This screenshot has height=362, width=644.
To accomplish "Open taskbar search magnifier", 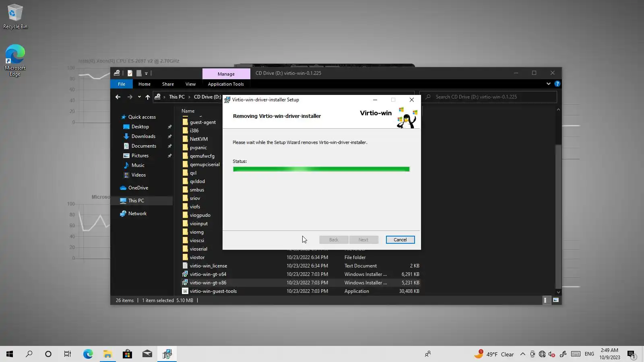I will pos(29,354).
